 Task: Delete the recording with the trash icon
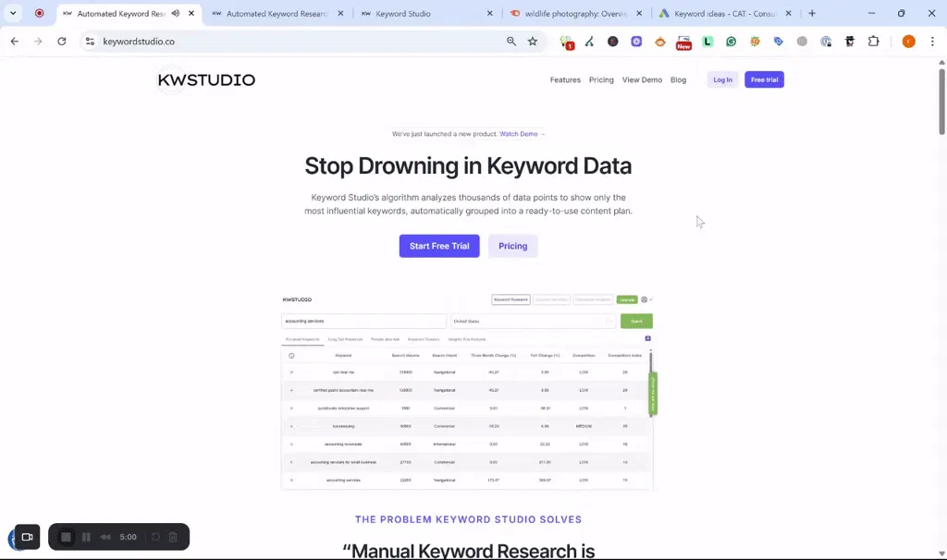(173, 537)
